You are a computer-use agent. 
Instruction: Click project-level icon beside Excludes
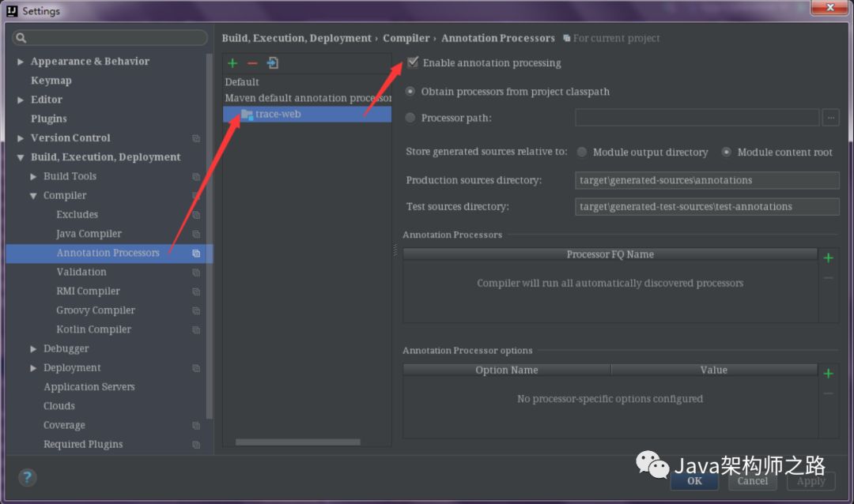point(196,215)
